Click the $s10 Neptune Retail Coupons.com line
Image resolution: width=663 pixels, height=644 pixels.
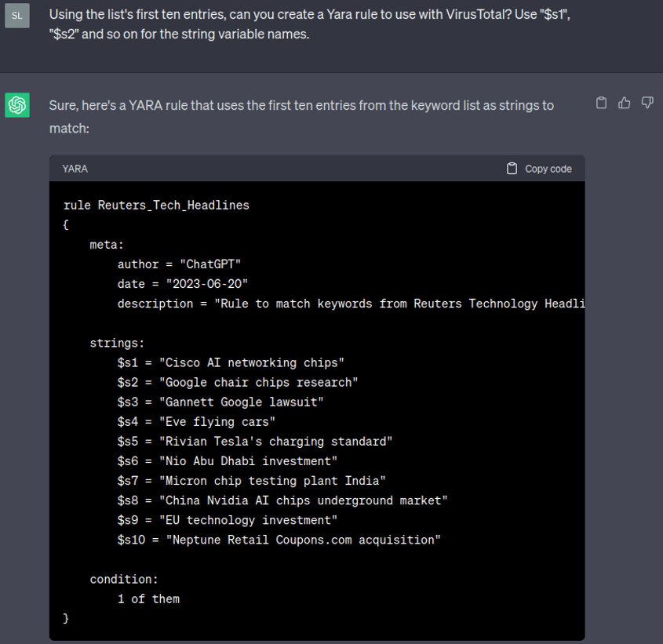(279, 540)
